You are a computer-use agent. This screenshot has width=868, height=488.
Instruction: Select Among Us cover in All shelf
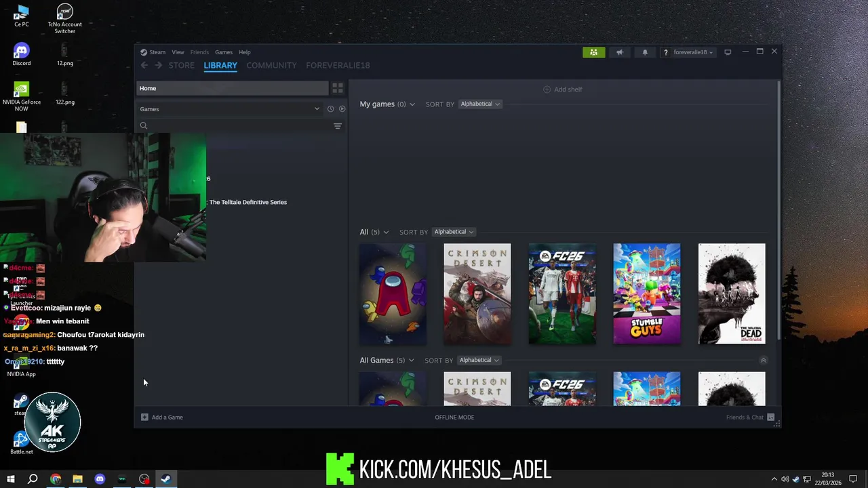[x=393, y=294]
